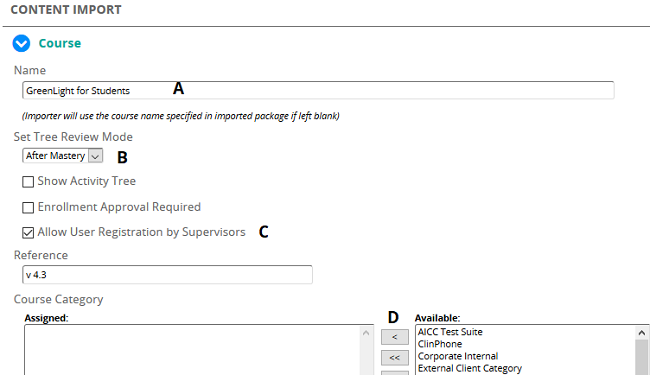This screenshot has width=650, height=377.
Task: Select External Client Category in Available list
Action: 470,368
